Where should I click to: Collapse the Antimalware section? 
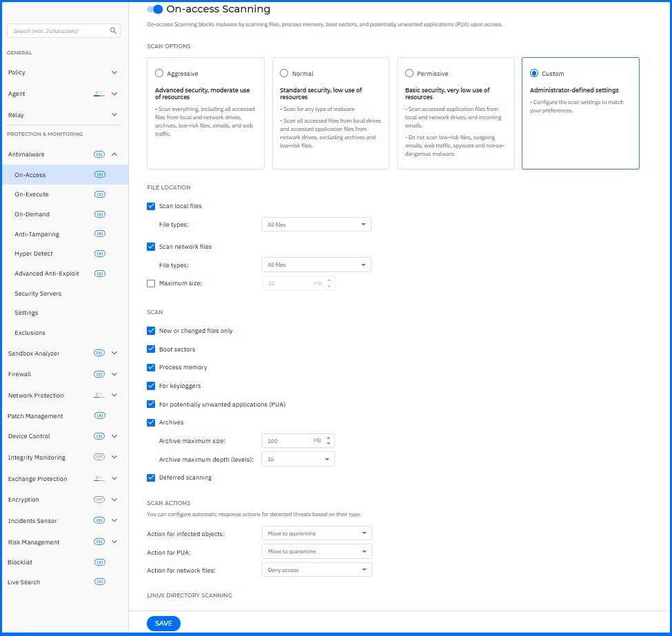[114, 154]
